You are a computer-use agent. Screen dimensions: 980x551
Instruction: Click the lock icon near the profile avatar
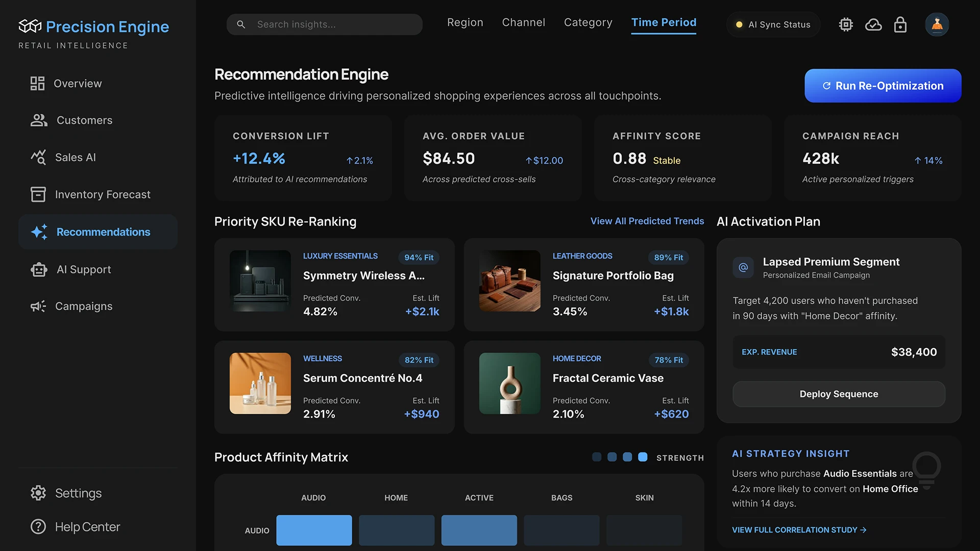pos(900,24)
